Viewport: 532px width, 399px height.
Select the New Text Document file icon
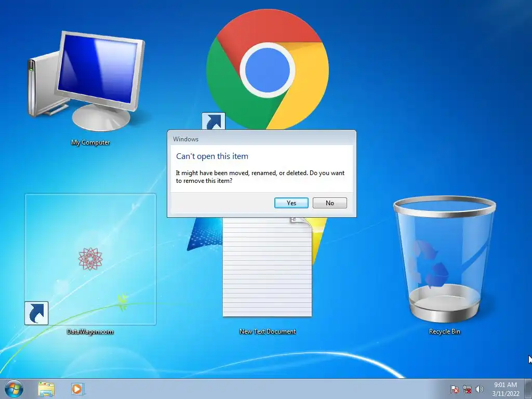(268, 268)
